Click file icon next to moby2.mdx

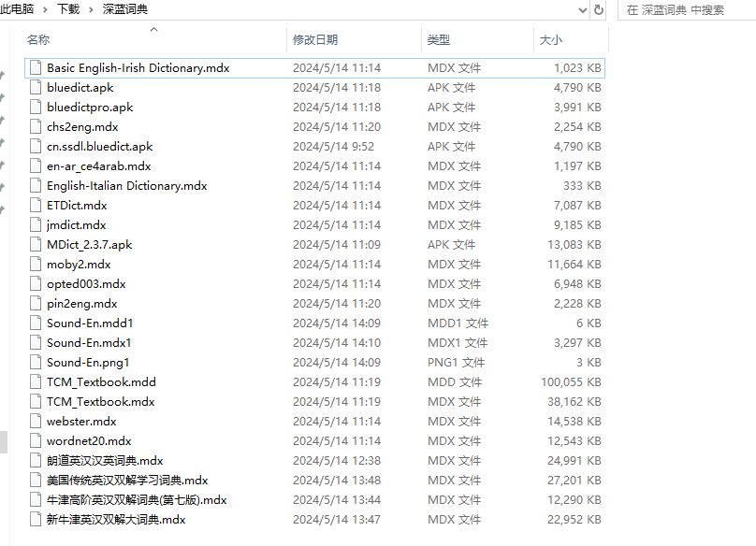tap(36, 265)
